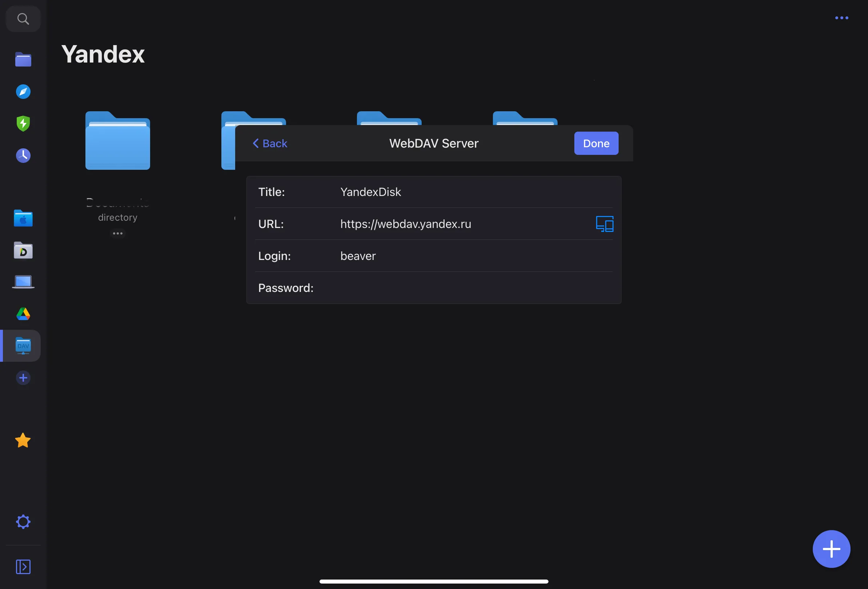The image size is (868, 589).
Task: Open the Google Drive icon
Action: click(x=23, y=314)
